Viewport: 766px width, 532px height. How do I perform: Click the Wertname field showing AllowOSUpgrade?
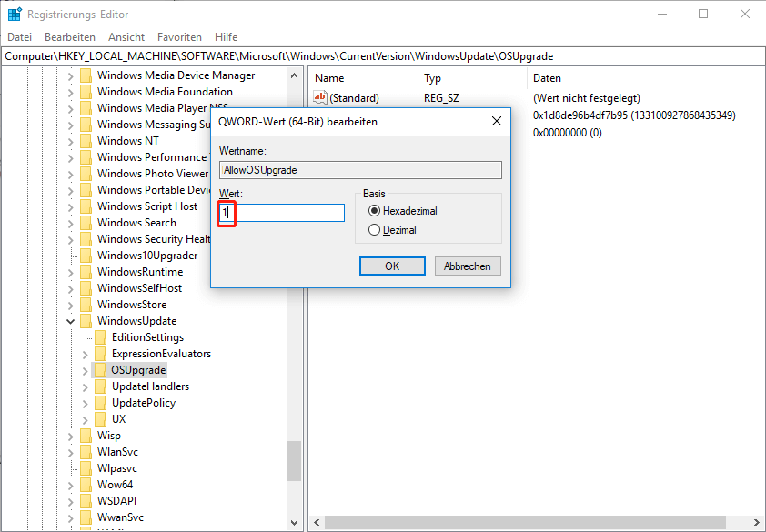[x=360, y=170]
